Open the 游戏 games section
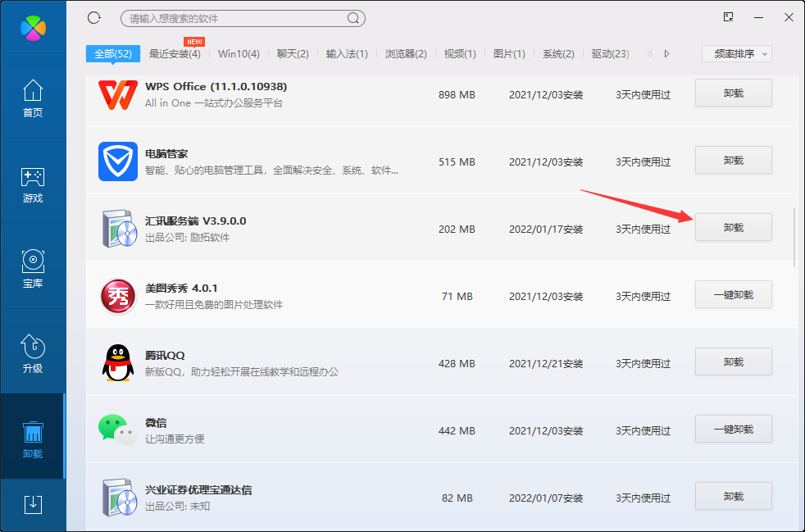The image size is (805, 532). tap(33, 184)
